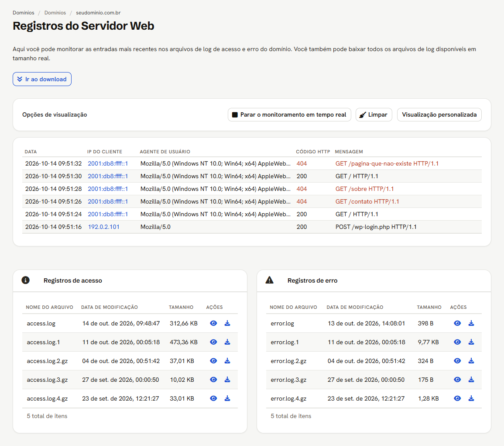Select the access.log.2.gz file name
The image size is (504, 446).
pyautogui.click(x=47, y=361)
